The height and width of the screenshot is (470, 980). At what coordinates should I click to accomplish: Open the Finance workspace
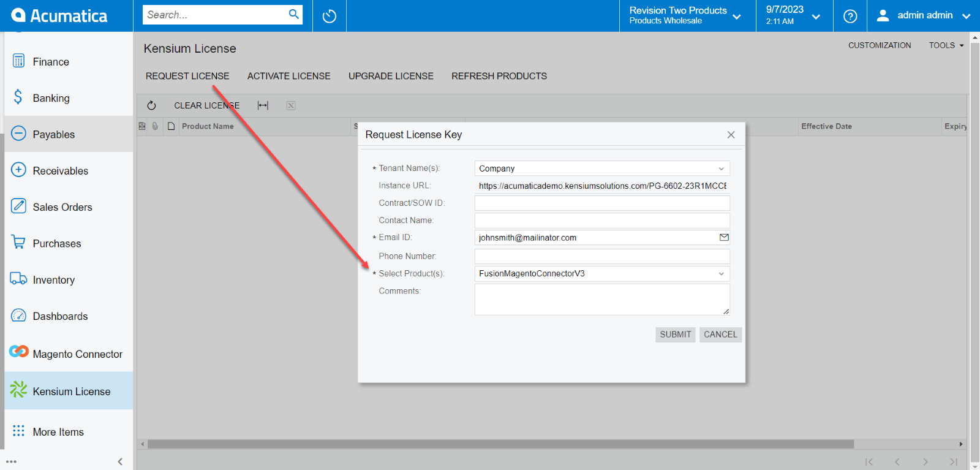pyautogui.click(x=69, y=61)
